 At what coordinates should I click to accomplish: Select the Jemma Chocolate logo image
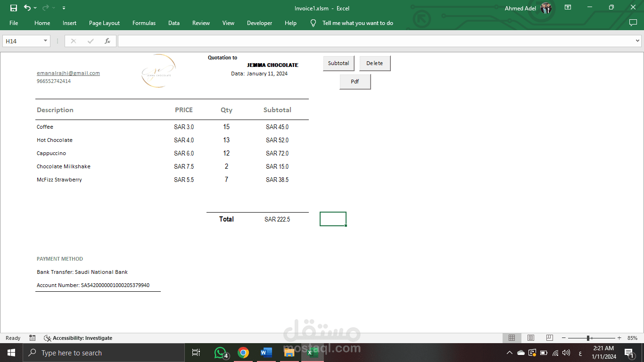159,72
